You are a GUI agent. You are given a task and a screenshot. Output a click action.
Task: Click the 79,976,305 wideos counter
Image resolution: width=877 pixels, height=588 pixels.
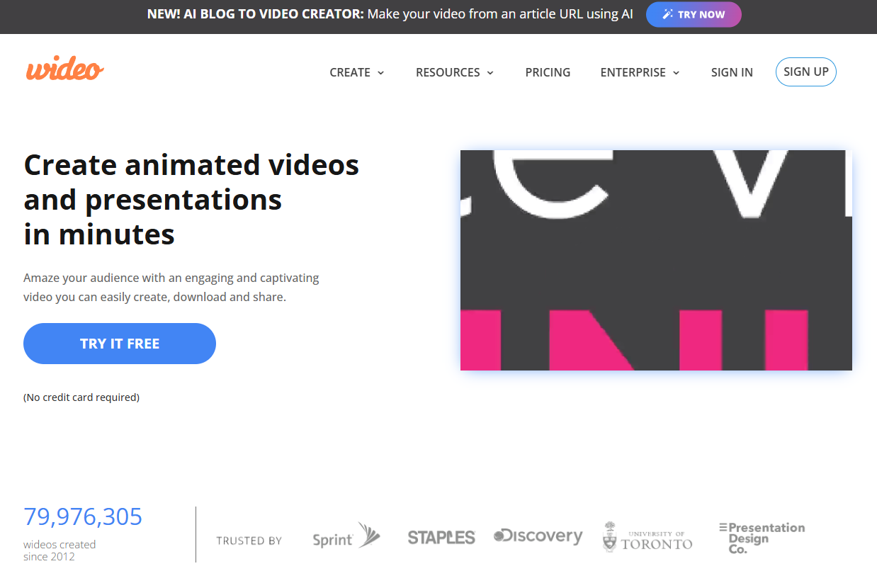(83, 517)
